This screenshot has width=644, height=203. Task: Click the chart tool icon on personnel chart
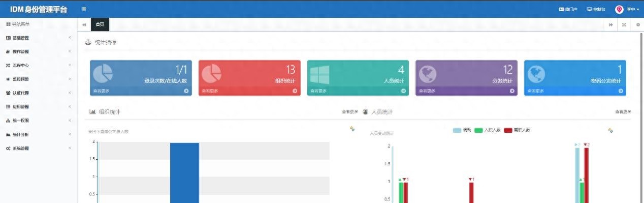tap(611, 130)
